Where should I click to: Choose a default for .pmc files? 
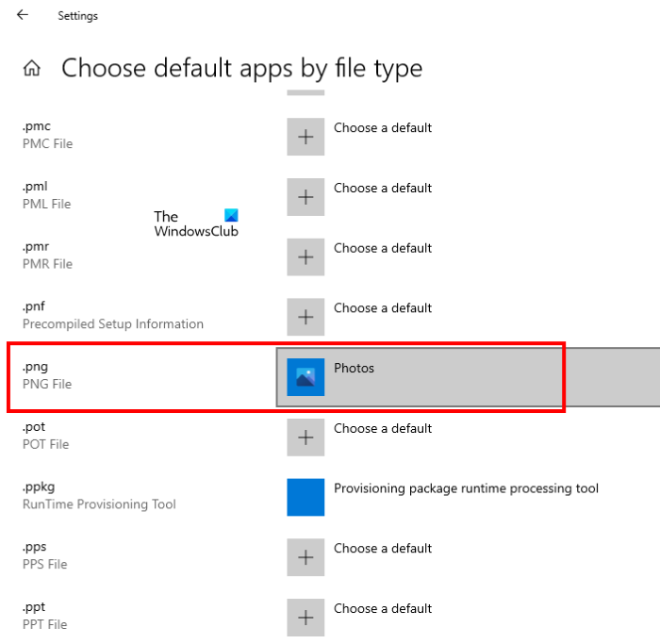coord(383,128)
